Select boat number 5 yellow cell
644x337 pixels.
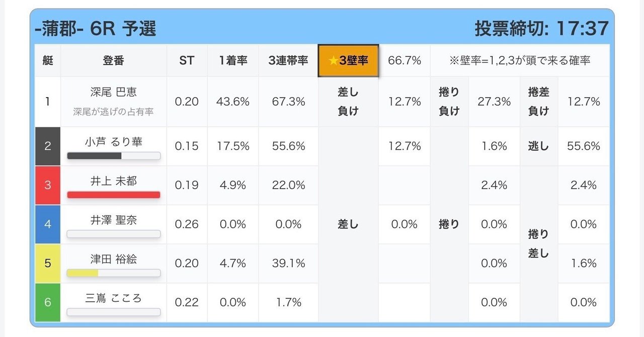(48, 264)
